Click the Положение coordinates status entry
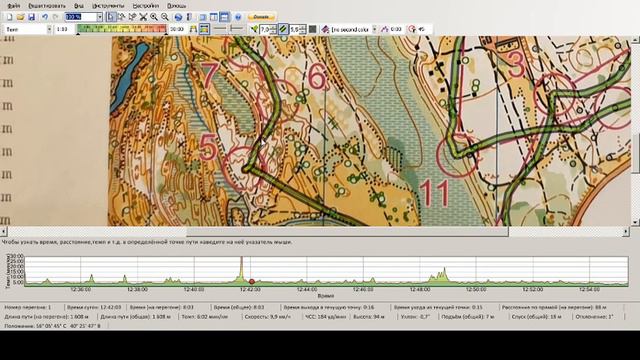The width and height of the screenshot is (640, 360). (52, 326)
